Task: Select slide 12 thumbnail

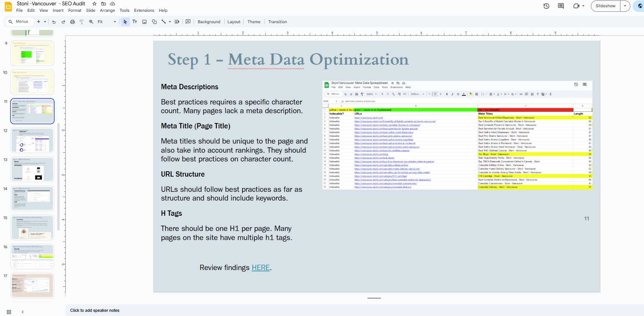Action: click(x=32, y=140)
